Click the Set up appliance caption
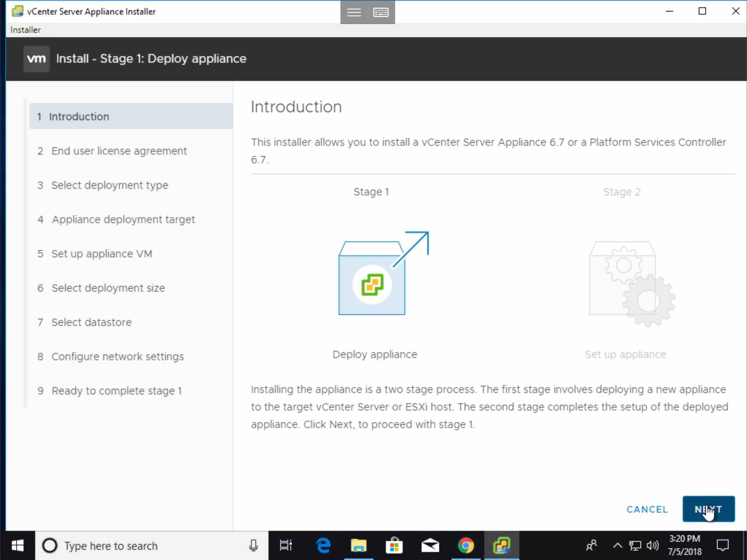The width and height of the screenshot is (747, 560). tap(625, 354)
